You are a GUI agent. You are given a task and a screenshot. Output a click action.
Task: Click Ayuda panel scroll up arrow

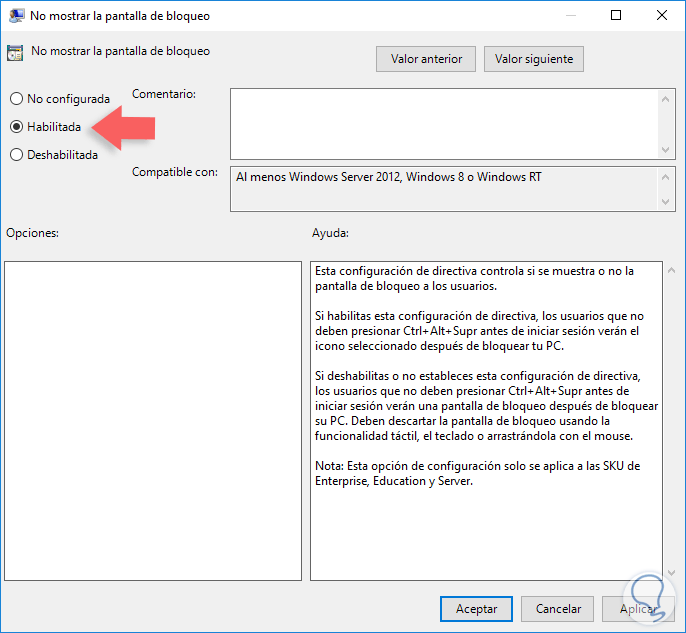672,270
